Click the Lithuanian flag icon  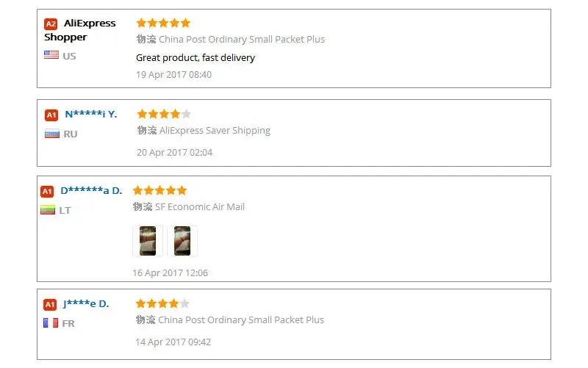(48, 210)
